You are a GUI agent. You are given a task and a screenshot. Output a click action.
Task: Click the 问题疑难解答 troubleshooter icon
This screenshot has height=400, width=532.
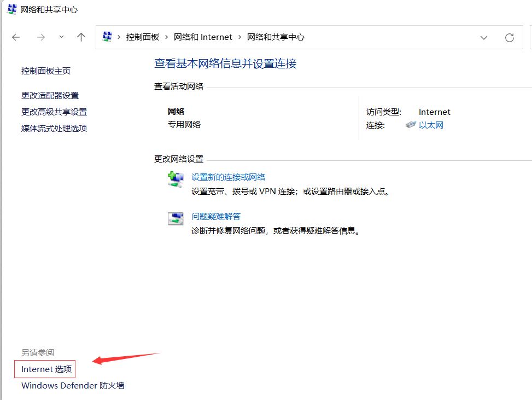(x=175, y=218)
